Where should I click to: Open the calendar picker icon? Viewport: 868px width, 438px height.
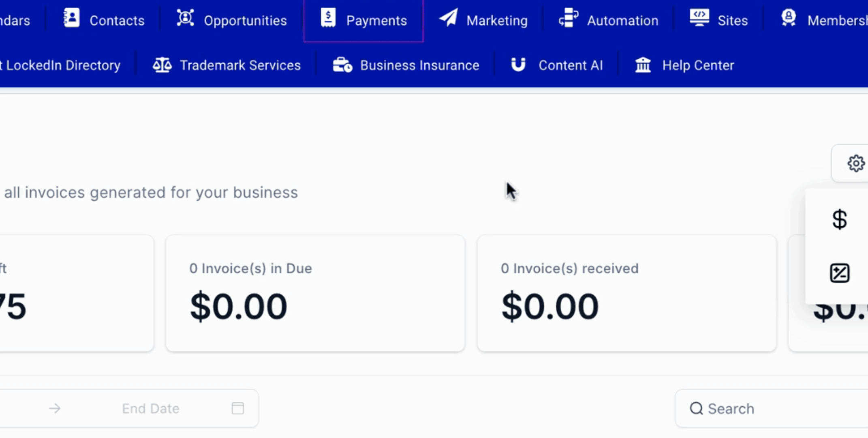click(x=238, y=408)
